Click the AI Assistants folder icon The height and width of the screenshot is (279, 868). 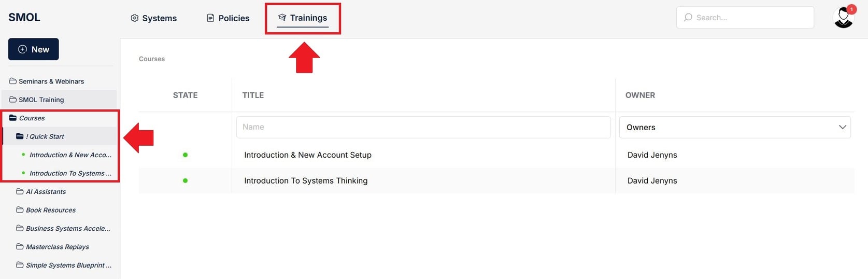pyautogui.click(x=20, y=191)
